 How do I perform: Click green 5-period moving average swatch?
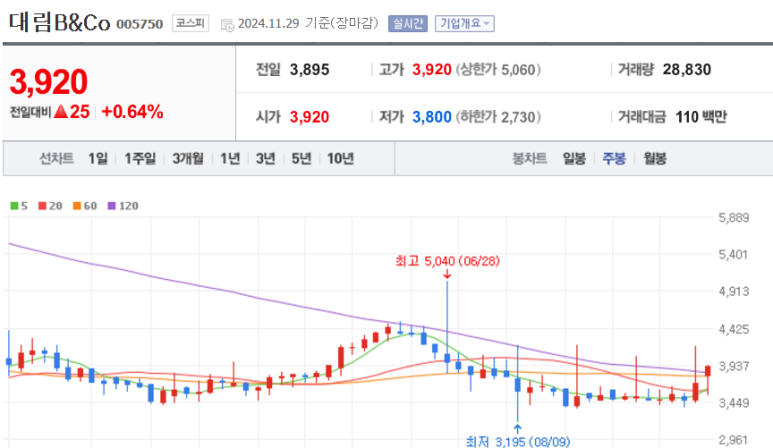coord(14,206)
